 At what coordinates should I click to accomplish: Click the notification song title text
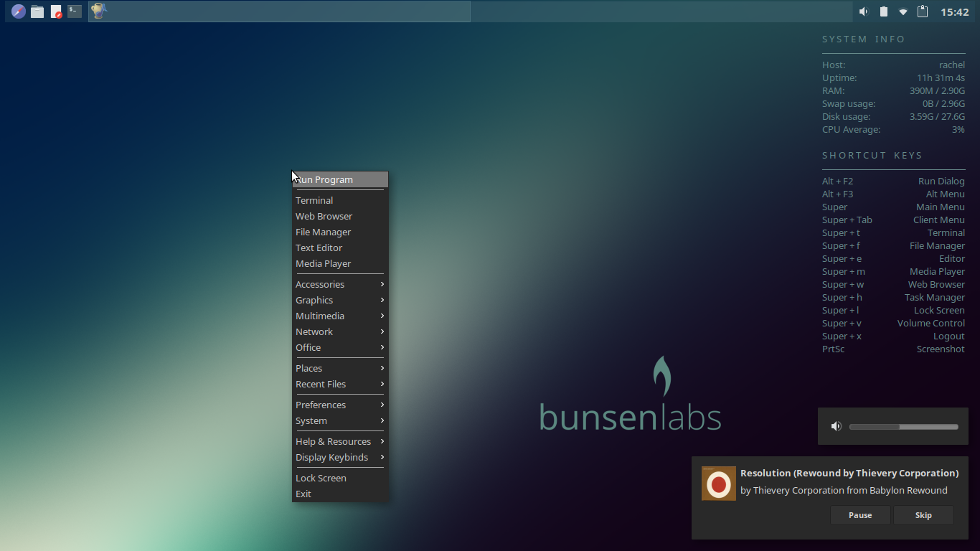coord(849,474)
